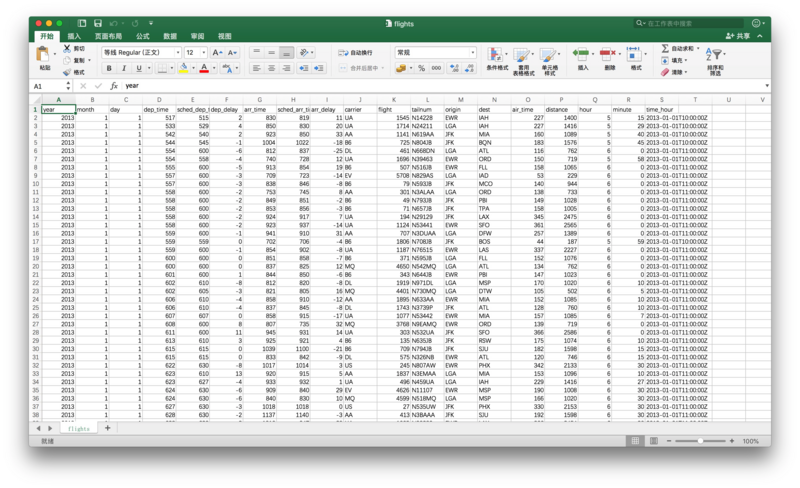
Task: Select the Format Painter (格式) brush
Action: point(66,72)
